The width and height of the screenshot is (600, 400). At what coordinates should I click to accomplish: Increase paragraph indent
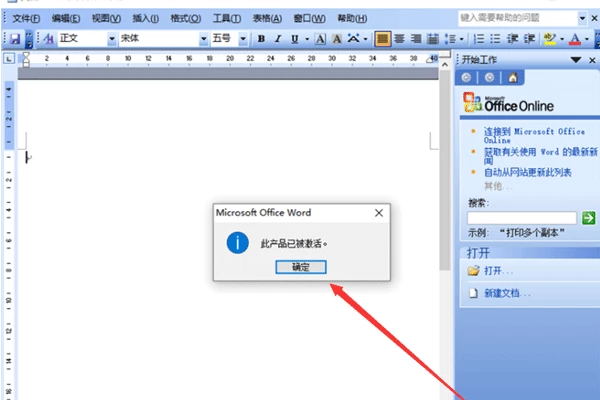point(530,39)
